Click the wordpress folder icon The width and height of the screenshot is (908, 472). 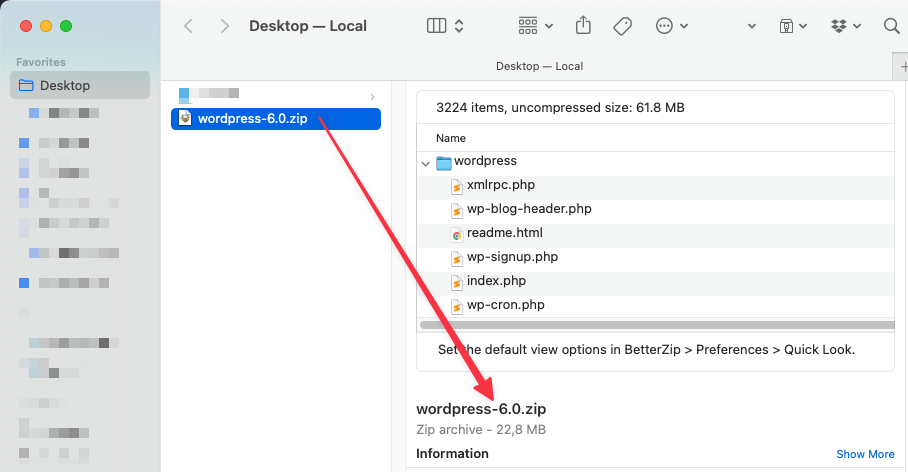click(x=444, y=163)
